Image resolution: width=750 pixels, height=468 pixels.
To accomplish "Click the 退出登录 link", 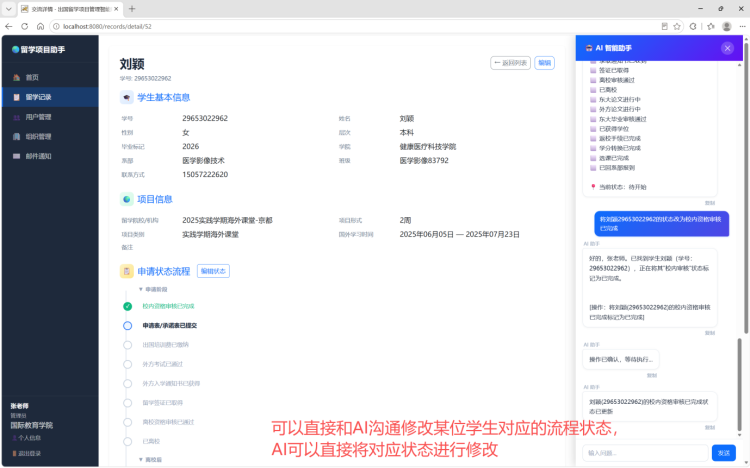I will pos(26,453).
